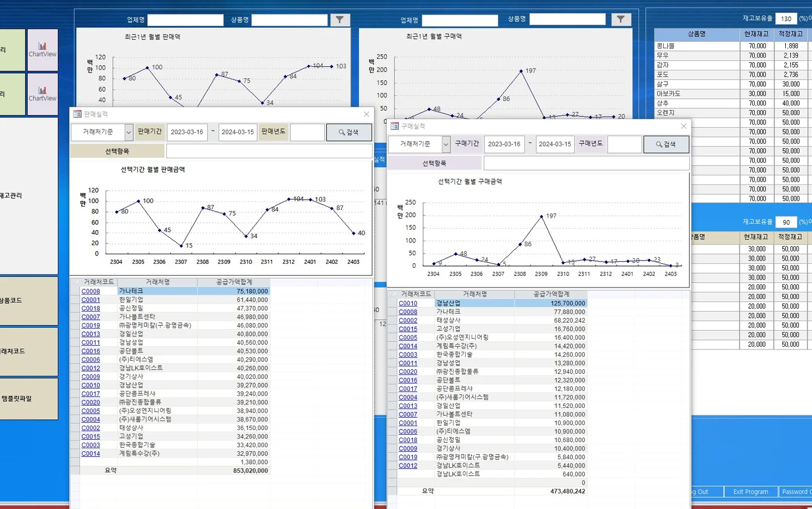Click sales end date 2024-03-15 field
The width and height of the screenshot is (812, 509).
237,132
